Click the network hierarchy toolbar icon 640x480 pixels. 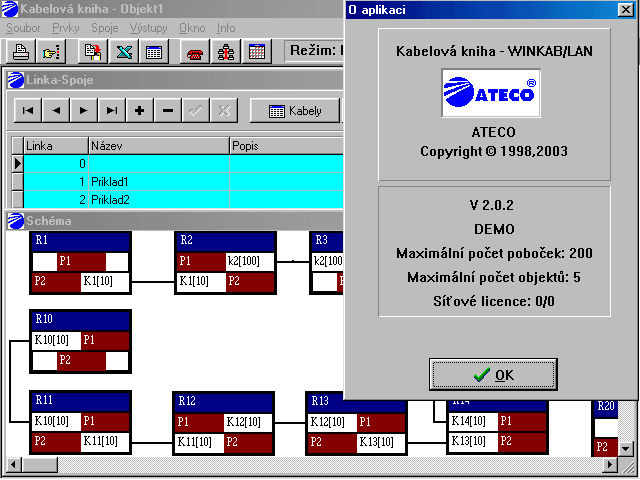point(226,52)
